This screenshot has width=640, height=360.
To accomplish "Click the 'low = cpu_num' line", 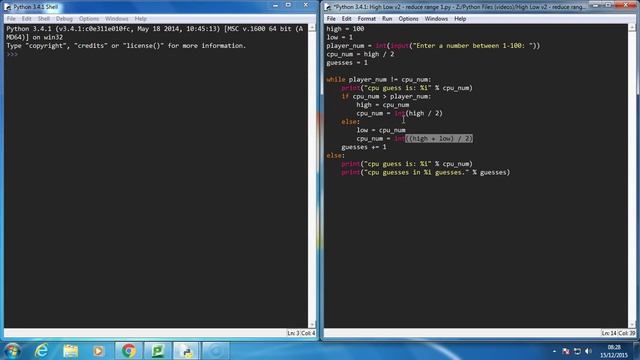I will (381, 130).
